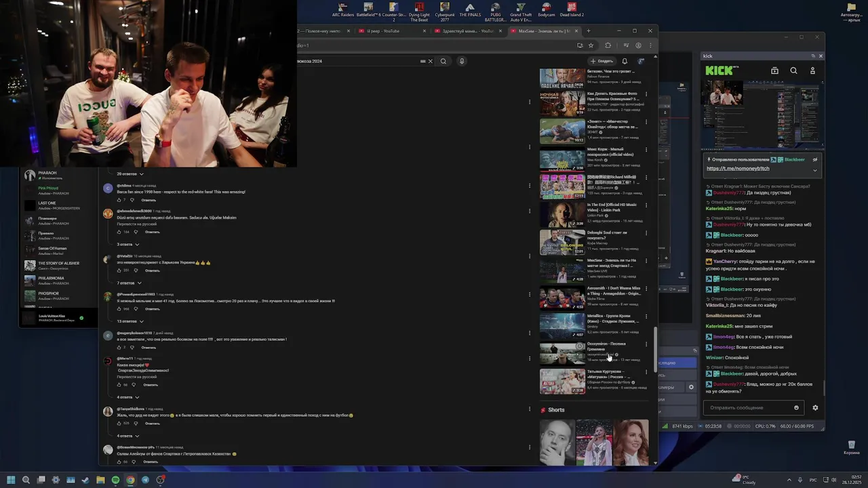Open Spotify from the taskbar
Viewport: 868px width, 488px height.
(x=115, y=480)
